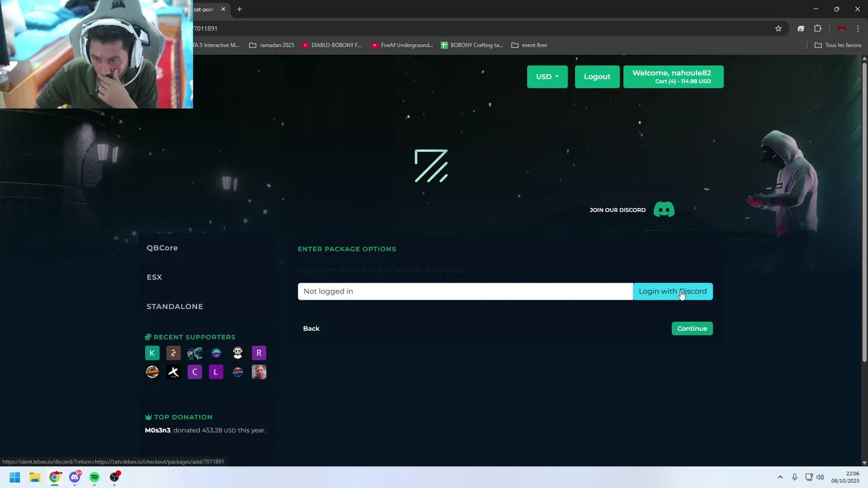868x488 pixels.
Task: Click the JOIN OUR DISCORD text link
Action: point(618,210)
